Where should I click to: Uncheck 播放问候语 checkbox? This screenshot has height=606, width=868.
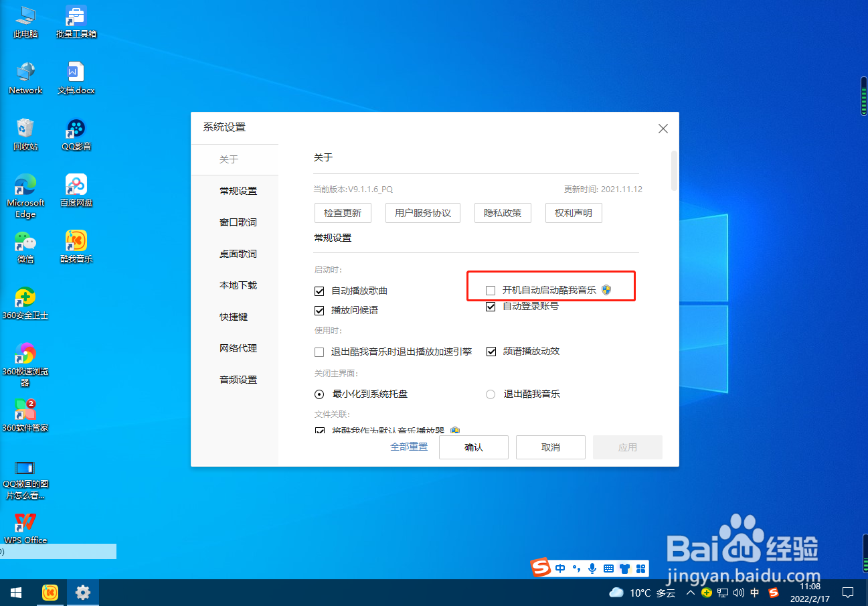pyautogui.click(x=319, y=310)
